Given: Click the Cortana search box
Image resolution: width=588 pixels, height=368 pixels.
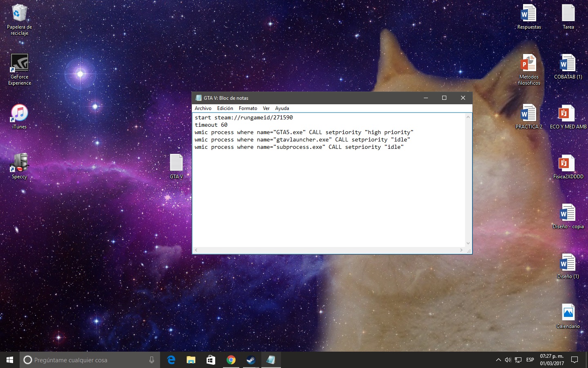Looking at the screenshot, I should 90,360.
